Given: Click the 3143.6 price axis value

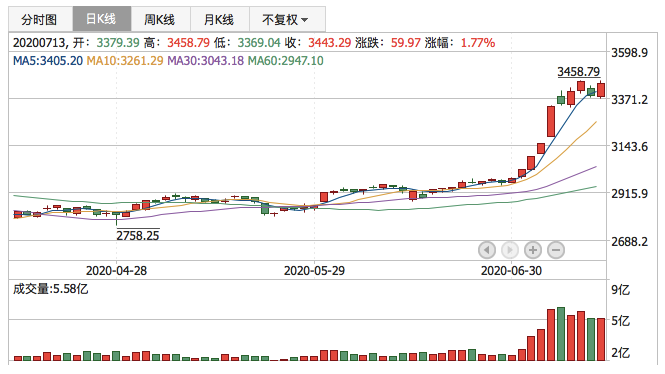Looking at the screenshot, I should point(629,147).
